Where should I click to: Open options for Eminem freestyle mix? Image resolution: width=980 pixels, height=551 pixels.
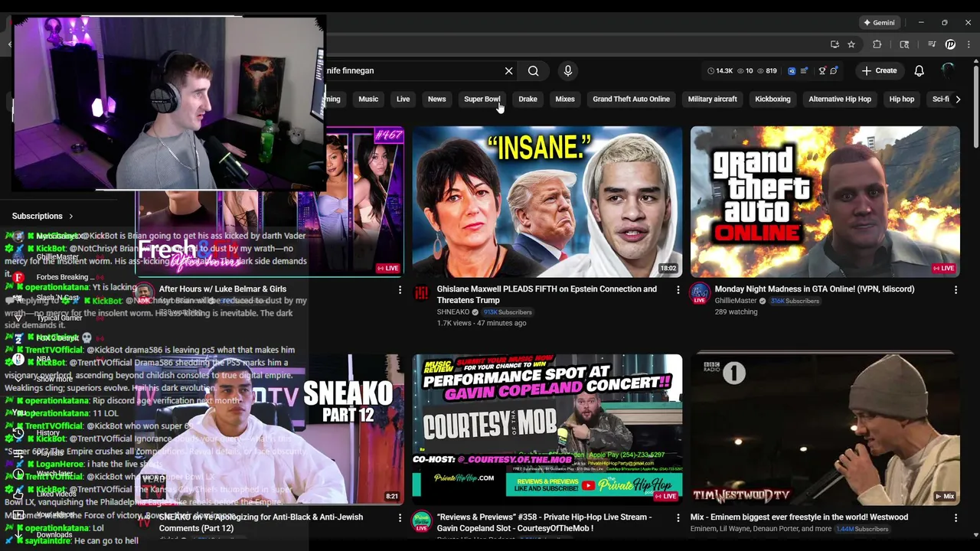(x=955, y=518)
